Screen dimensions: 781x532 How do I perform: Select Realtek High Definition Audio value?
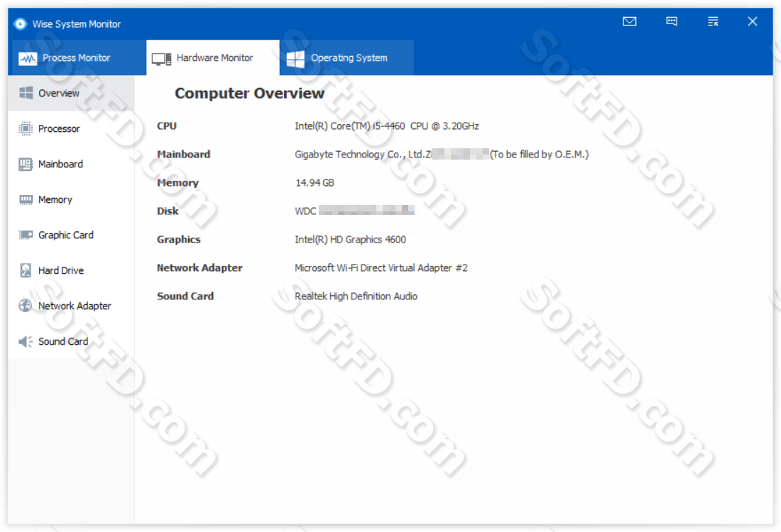[x=356, y=296]
